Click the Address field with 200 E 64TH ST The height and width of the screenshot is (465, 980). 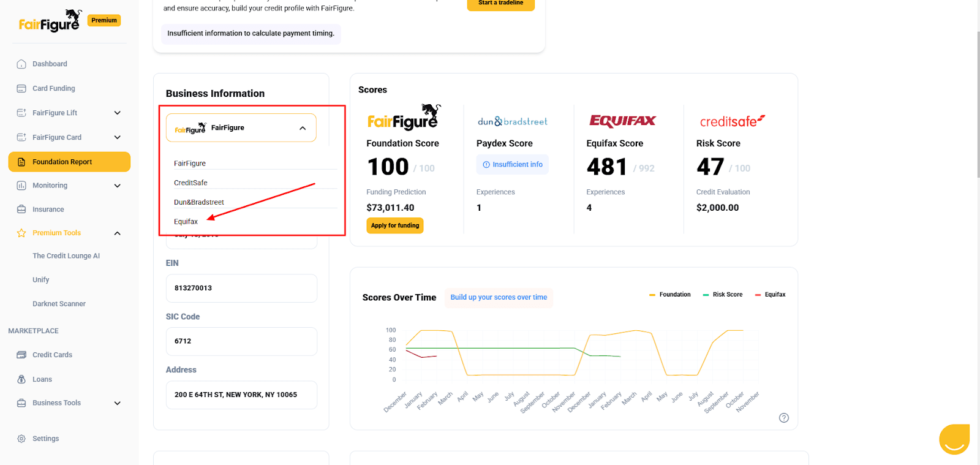pos(241,395)
